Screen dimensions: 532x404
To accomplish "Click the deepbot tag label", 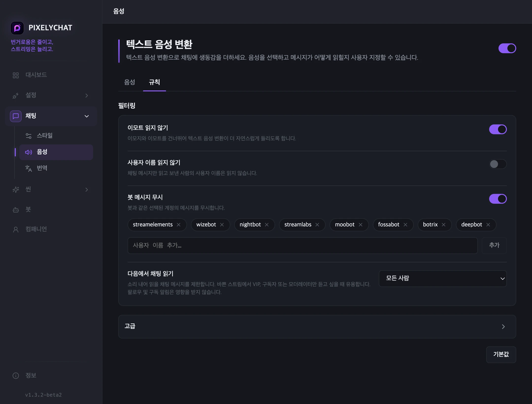I will 472,225.
